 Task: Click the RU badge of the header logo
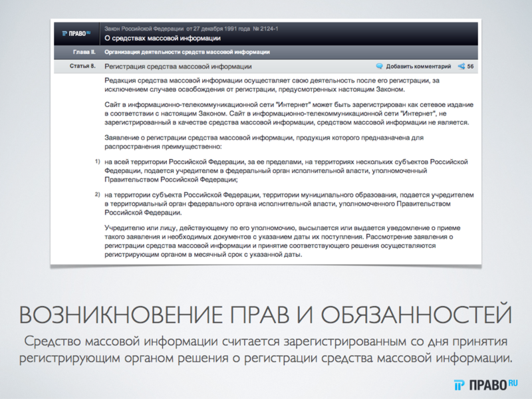tap(89, 30)
